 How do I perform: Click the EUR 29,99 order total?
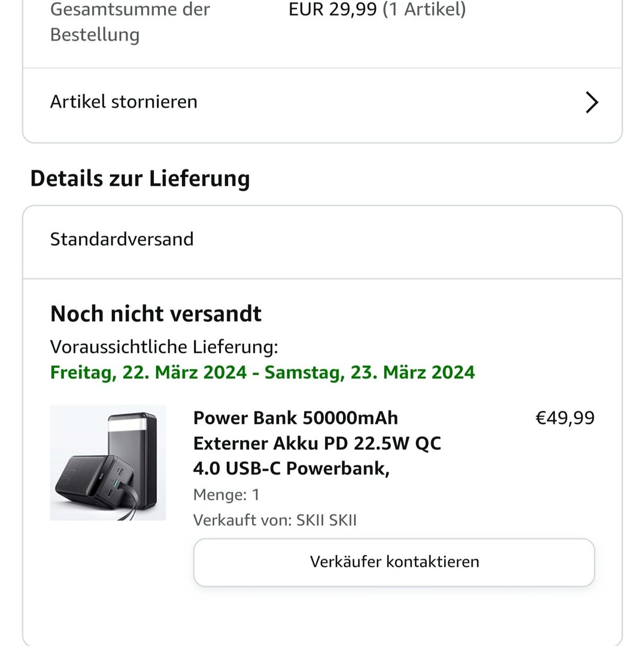[333, 10]
